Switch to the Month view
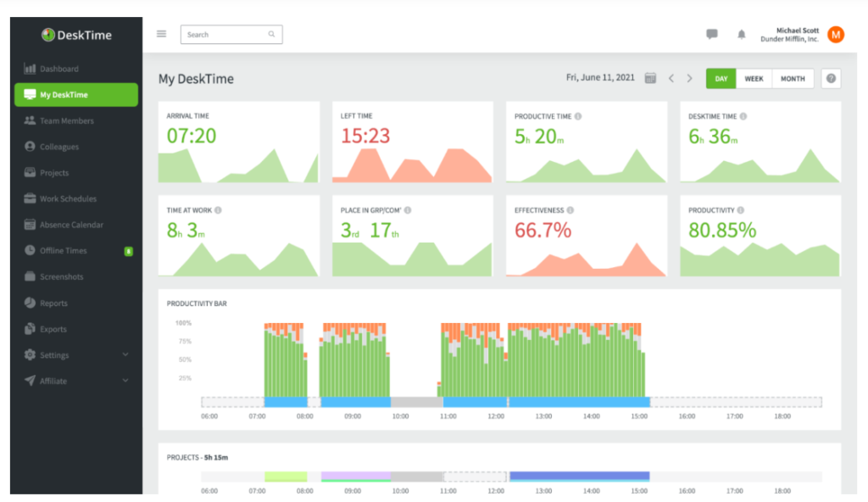 (x=793, y=79)
